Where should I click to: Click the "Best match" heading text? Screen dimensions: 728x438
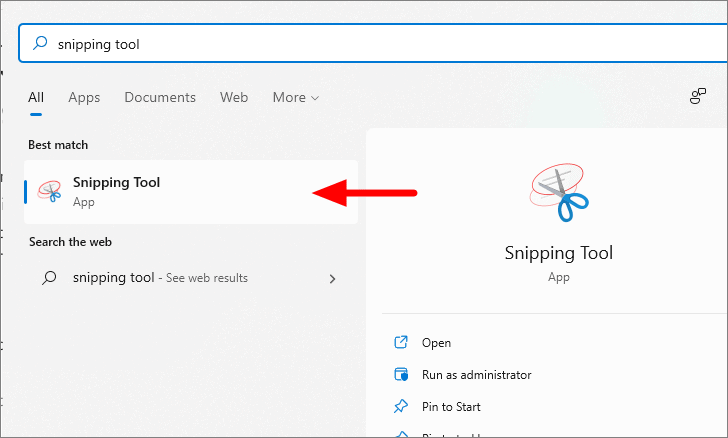[x=58, y=145]
